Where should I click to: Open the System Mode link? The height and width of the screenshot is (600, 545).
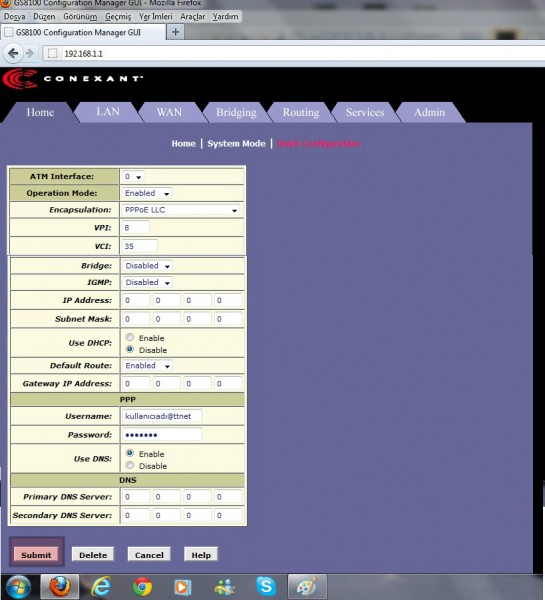tap(236, 143)
